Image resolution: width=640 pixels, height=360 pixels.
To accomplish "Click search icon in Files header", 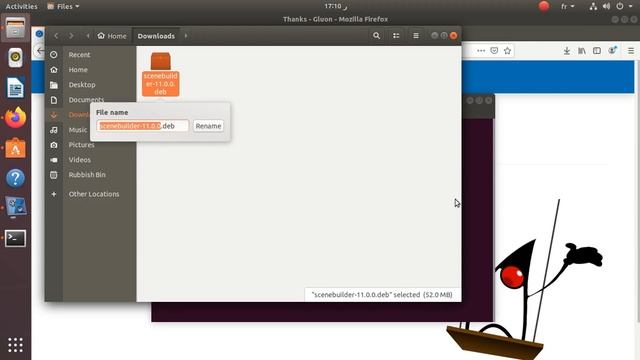I will (376, 36).
